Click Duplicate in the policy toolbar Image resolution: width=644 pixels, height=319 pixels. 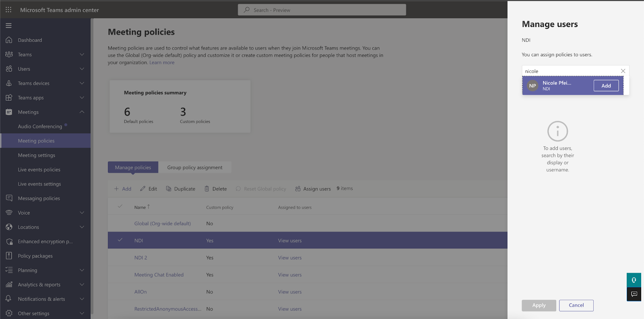click(181, 188)
